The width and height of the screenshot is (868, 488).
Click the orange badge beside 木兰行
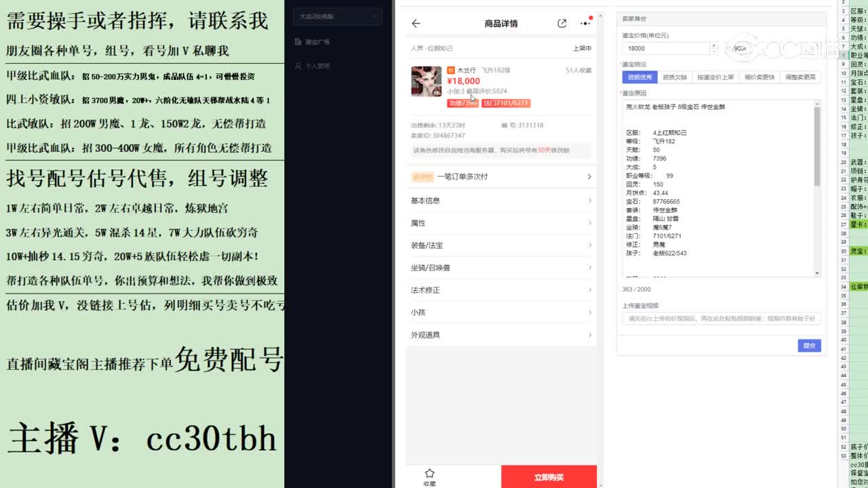[x=451, y=70]
